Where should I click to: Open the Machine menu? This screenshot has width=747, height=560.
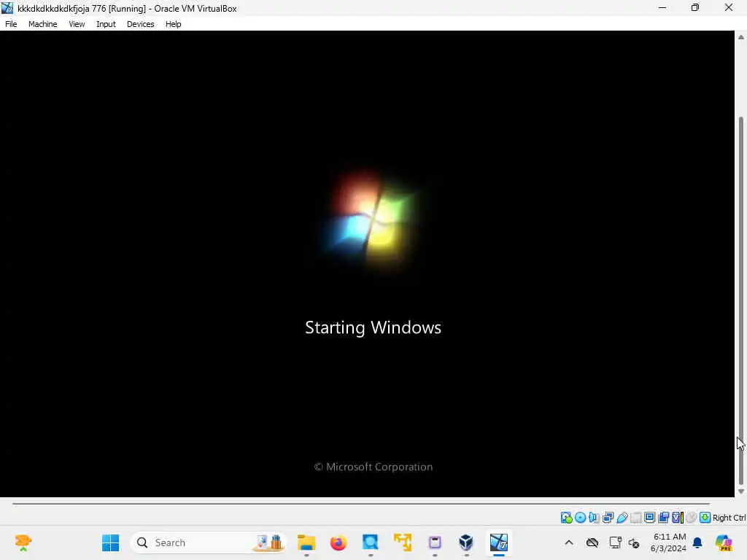pos(42,24)
